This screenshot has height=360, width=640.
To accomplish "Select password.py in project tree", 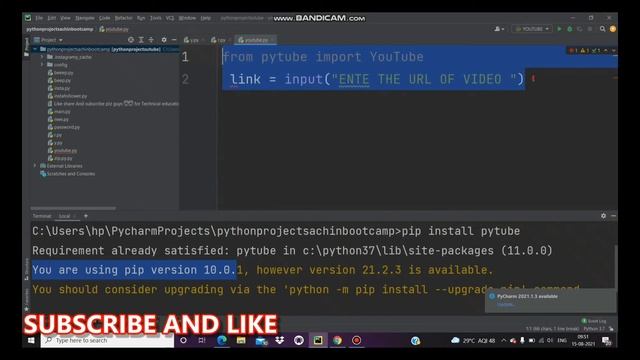I will (64, 127).
